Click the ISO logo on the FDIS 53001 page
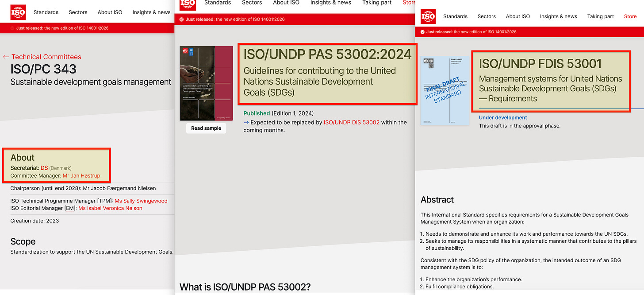This screenshot has width=644, height=295. (428, 16)
